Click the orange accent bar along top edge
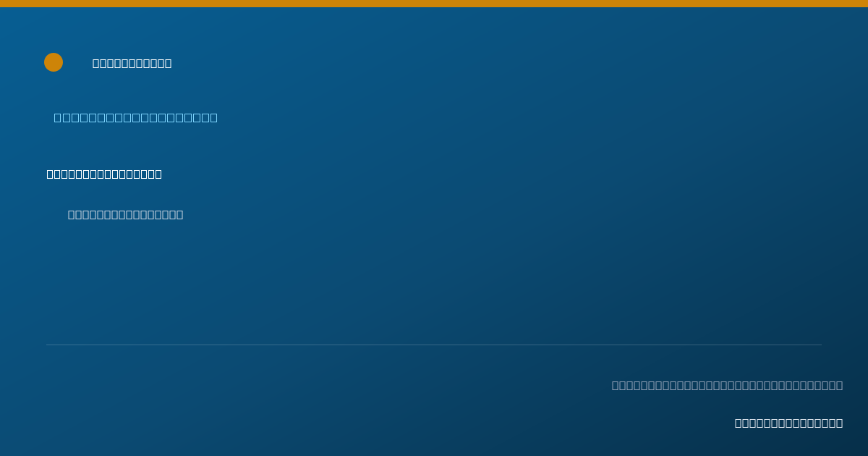Screen dimensions: 868x456 point(434,4)
